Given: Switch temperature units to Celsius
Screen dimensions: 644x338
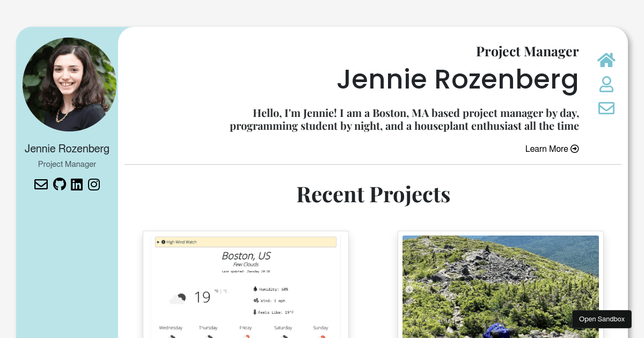Looking at the screenshot, I should click(x=225, y=291).
